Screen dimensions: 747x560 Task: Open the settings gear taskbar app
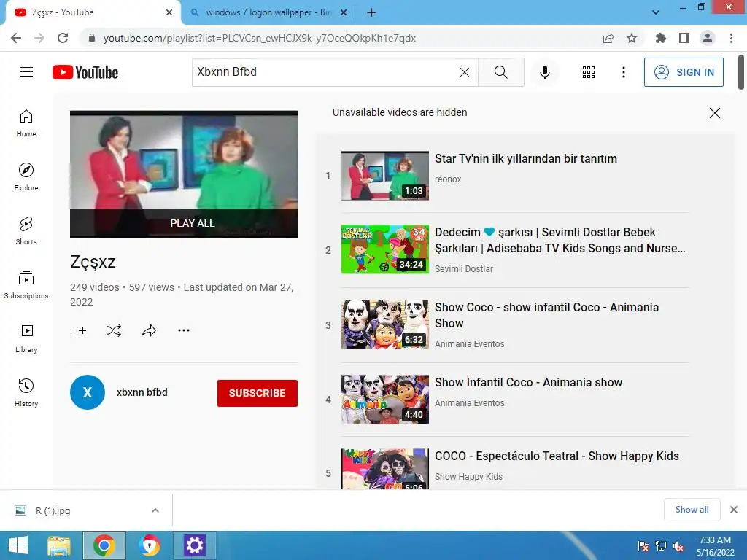(x=194, y=545)
